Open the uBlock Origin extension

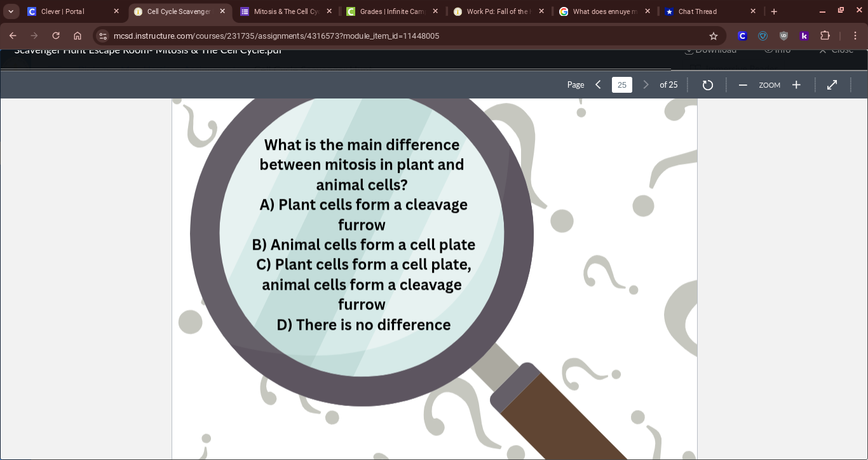click(783, 36)
